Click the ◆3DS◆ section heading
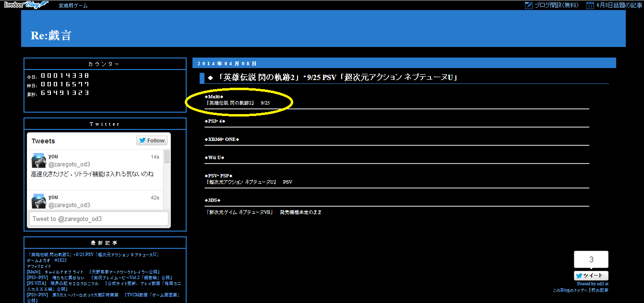Viewport: 644px width, 303px height. pyautogui.click(x=213, y=200)
